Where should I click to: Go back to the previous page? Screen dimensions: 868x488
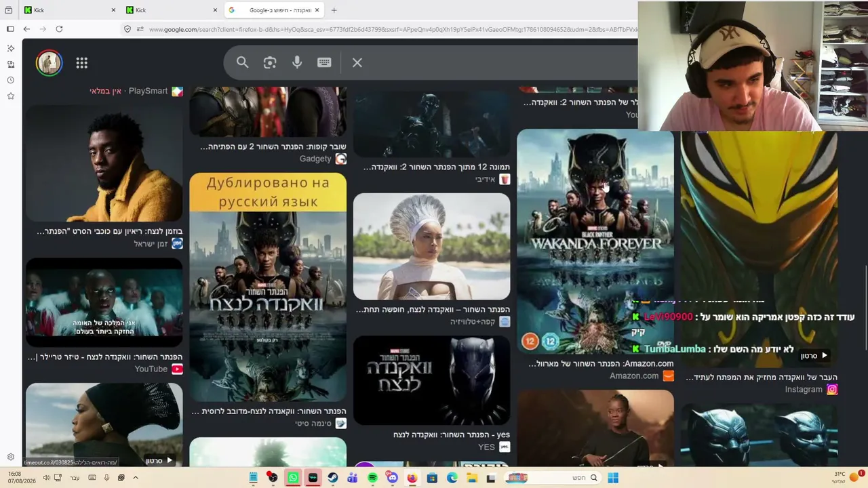coord(26,29)
